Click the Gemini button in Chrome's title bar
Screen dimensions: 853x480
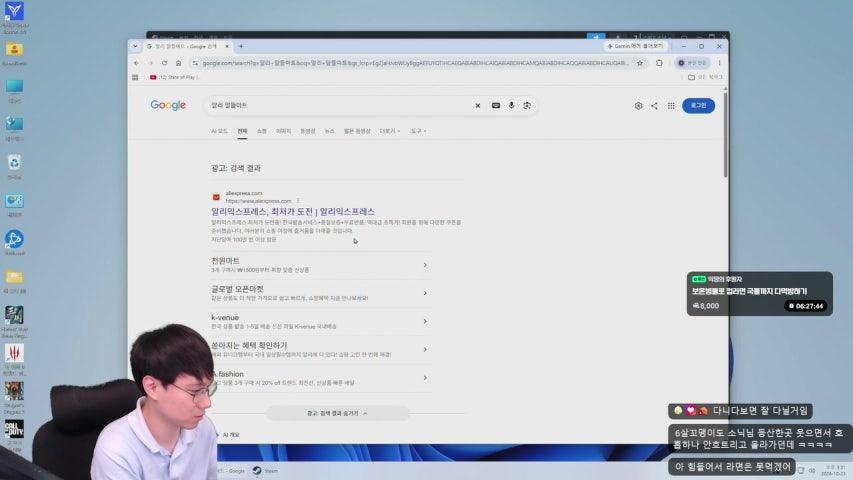coord(635,46)
